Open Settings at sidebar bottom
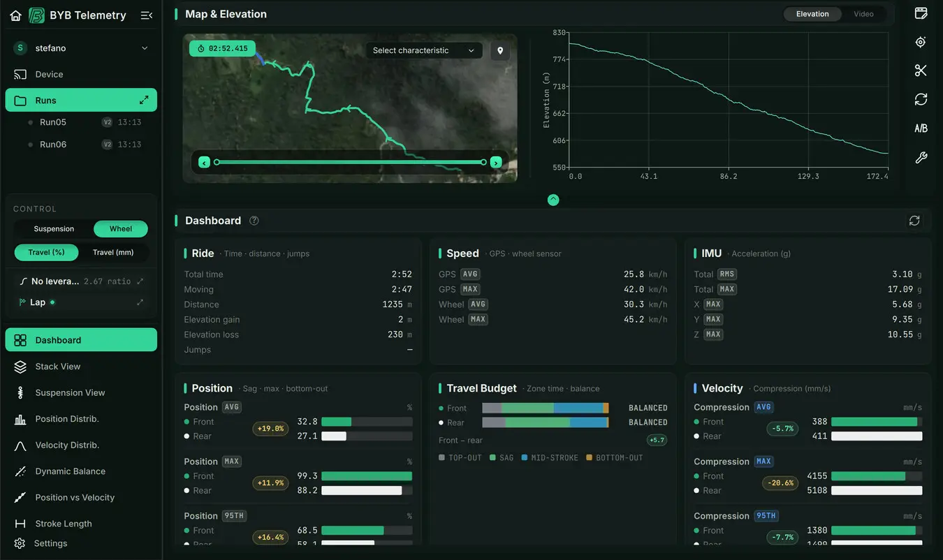The height and width of the screenshot is (560, 943). point(81,543)
